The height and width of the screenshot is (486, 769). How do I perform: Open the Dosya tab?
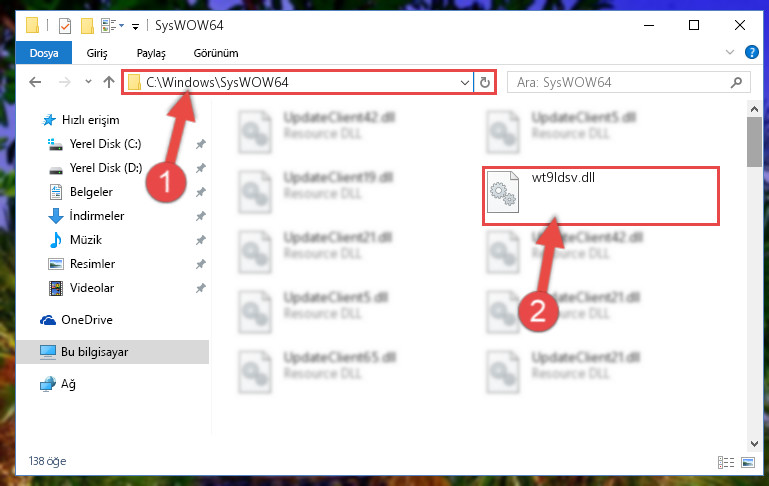44,53
